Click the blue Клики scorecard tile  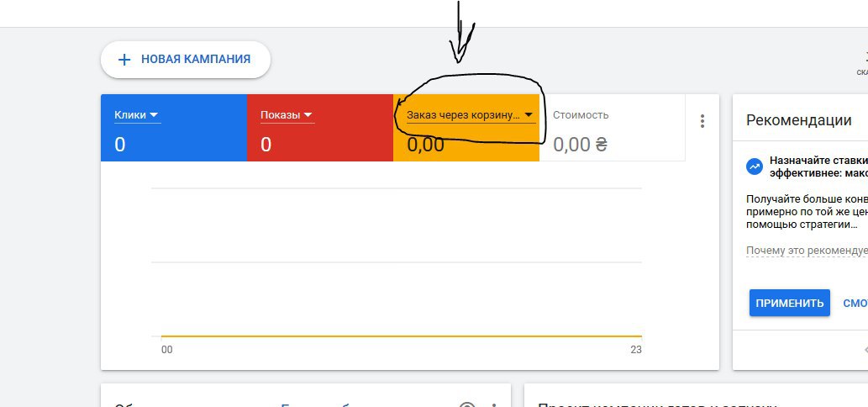click(174, 128)
